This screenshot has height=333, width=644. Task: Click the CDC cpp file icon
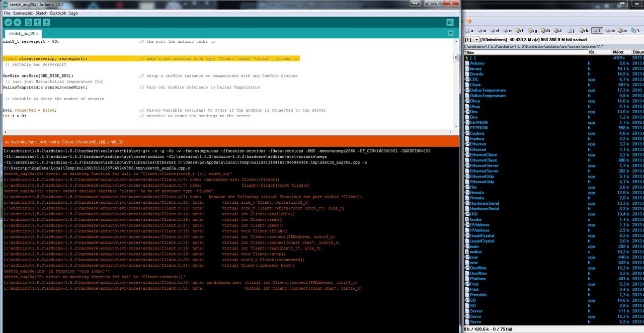pyautogui.click(x=467, y=79)
